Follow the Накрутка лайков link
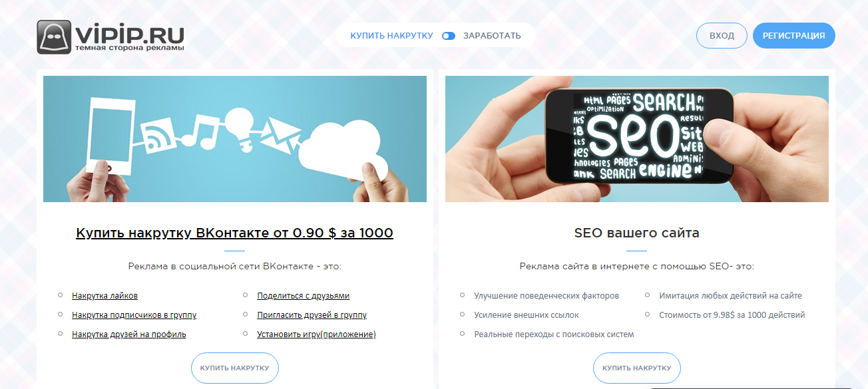This screenshot has width=868, height=389. click(105, 296)
